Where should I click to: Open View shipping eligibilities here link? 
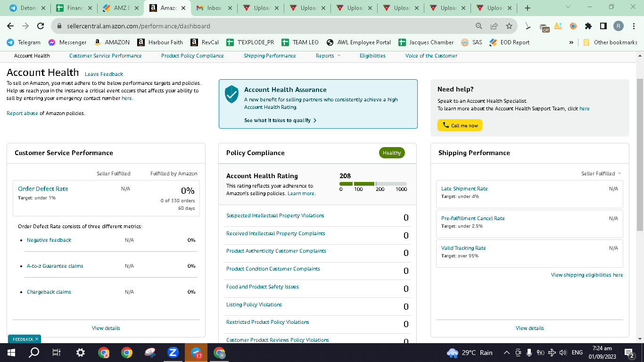click(587, 275)
